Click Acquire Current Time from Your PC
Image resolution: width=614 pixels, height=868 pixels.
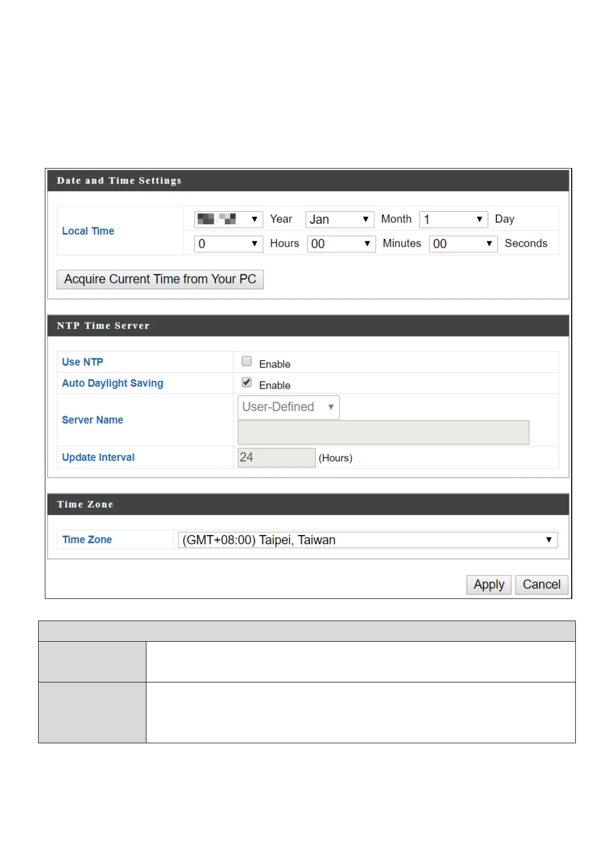point(160,279)
